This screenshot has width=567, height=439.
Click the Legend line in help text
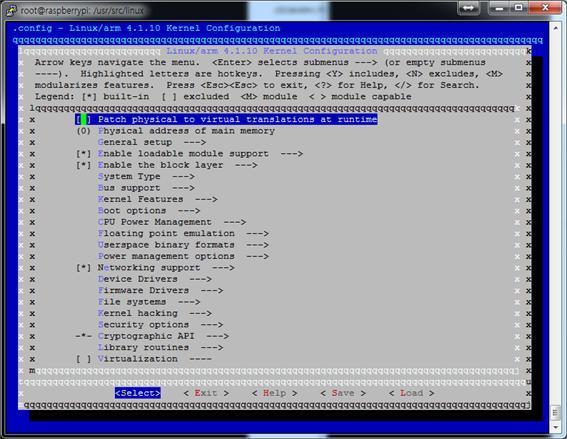point(223,97)
